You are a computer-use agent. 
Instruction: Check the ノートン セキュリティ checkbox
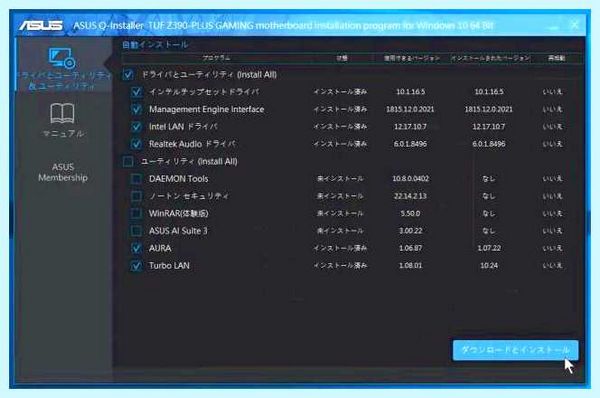coord(136,196)
